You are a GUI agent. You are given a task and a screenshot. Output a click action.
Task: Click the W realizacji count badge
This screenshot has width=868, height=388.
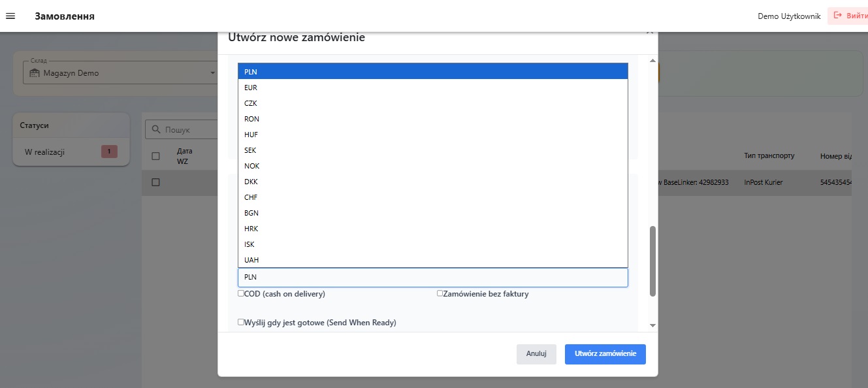point(109,152)
